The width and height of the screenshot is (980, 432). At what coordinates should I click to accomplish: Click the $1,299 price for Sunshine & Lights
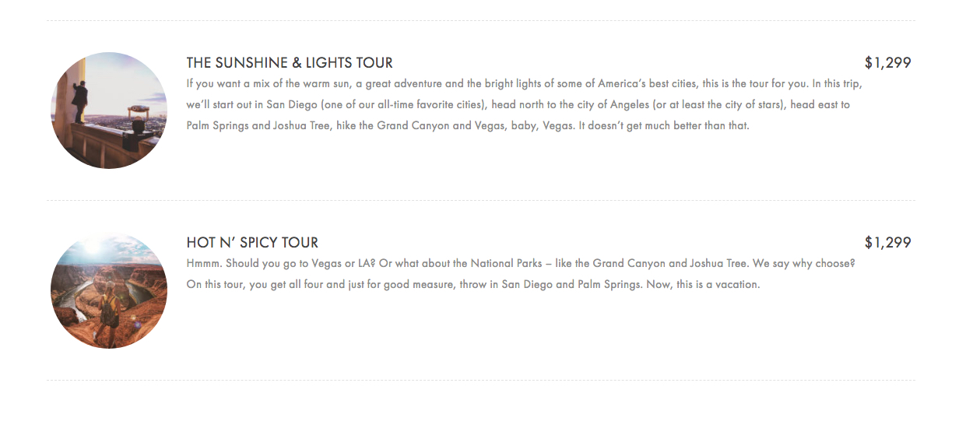point(887,63)
